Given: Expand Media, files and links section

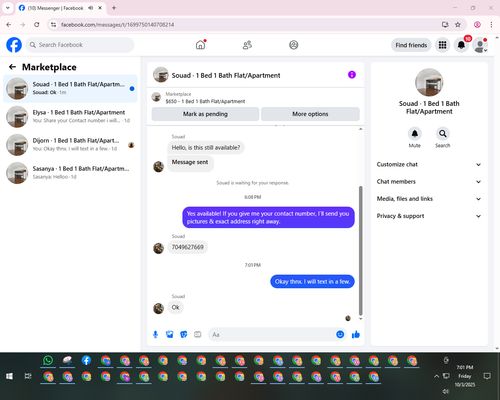Looking at the screenshot, I should click(429, 199).
